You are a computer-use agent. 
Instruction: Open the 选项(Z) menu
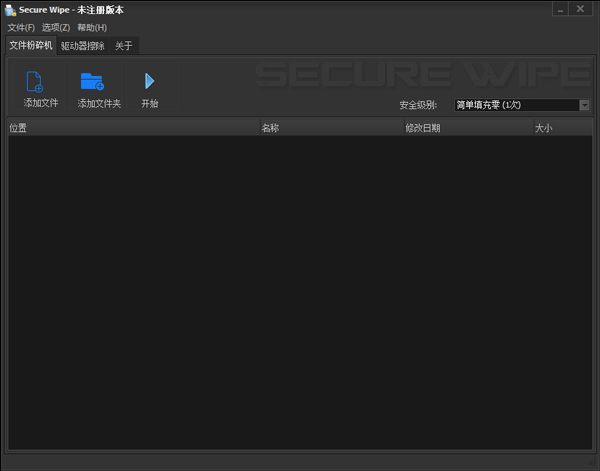click(x=56, y=27)
